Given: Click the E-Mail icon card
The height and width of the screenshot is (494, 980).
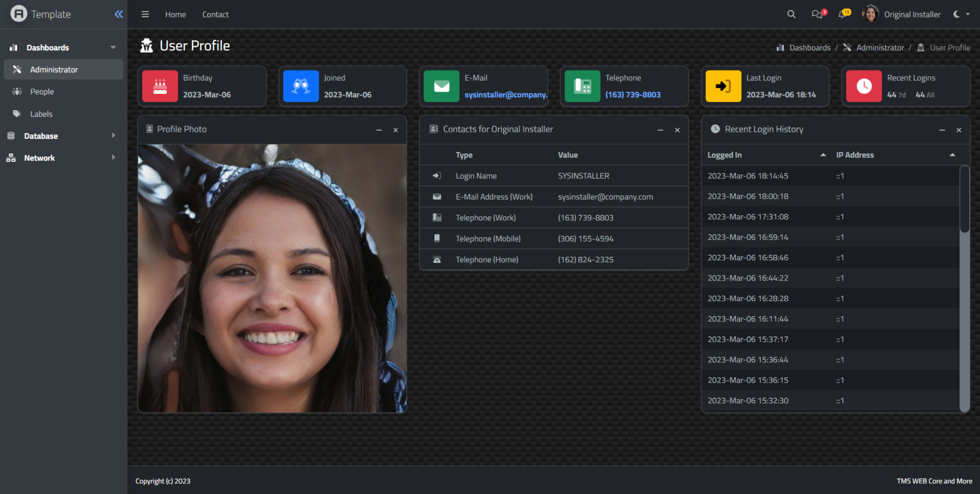Looking at the screenshot, I should (441, 86).
